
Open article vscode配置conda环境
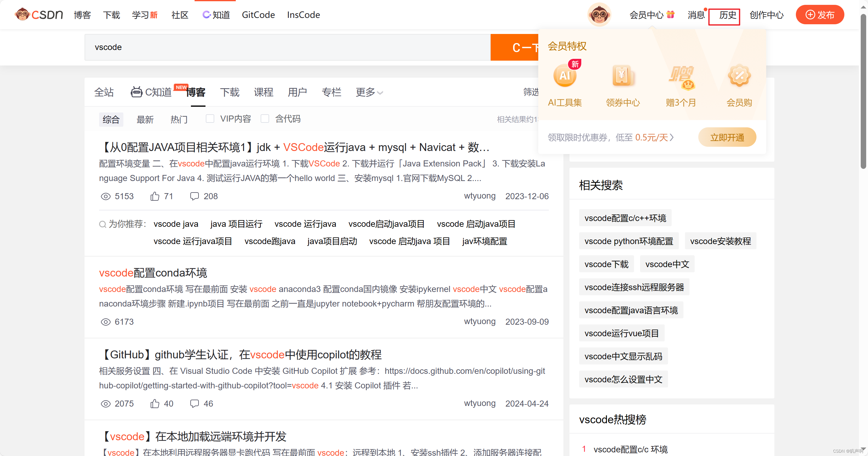point(153,273)
